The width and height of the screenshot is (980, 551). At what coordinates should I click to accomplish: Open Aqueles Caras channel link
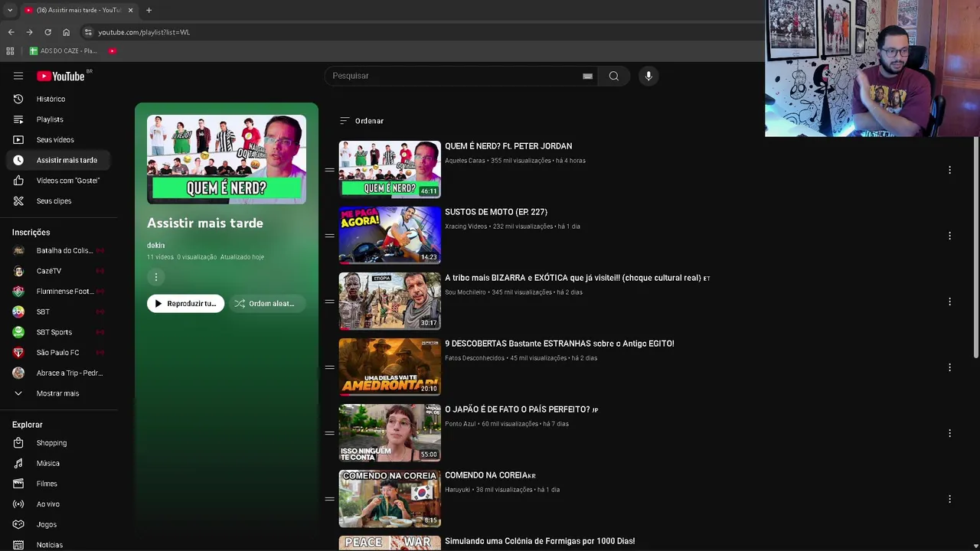point(465,161)
